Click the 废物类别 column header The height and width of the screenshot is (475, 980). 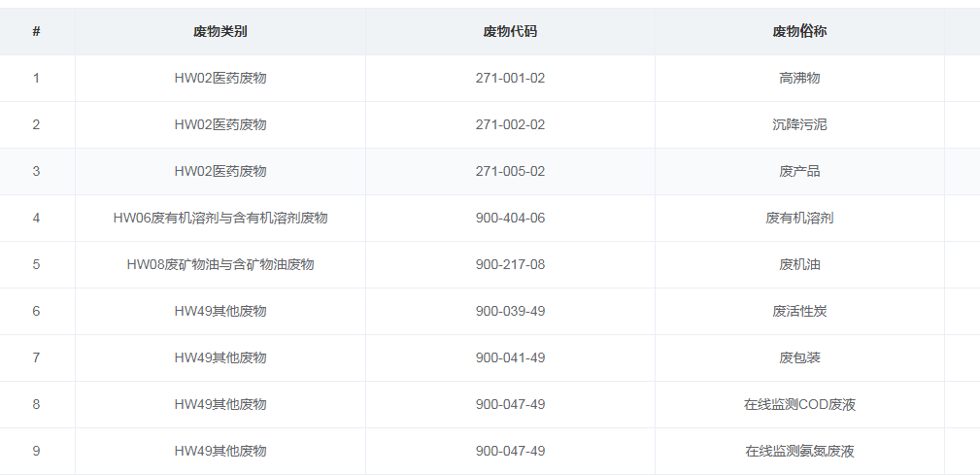(x=220, y=31)
